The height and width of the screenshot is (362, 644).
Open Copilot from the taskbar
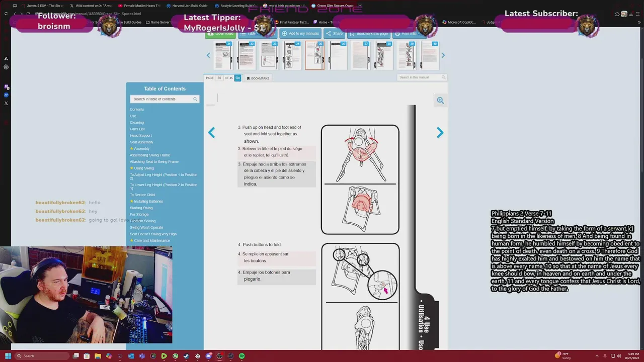[109, 356]
